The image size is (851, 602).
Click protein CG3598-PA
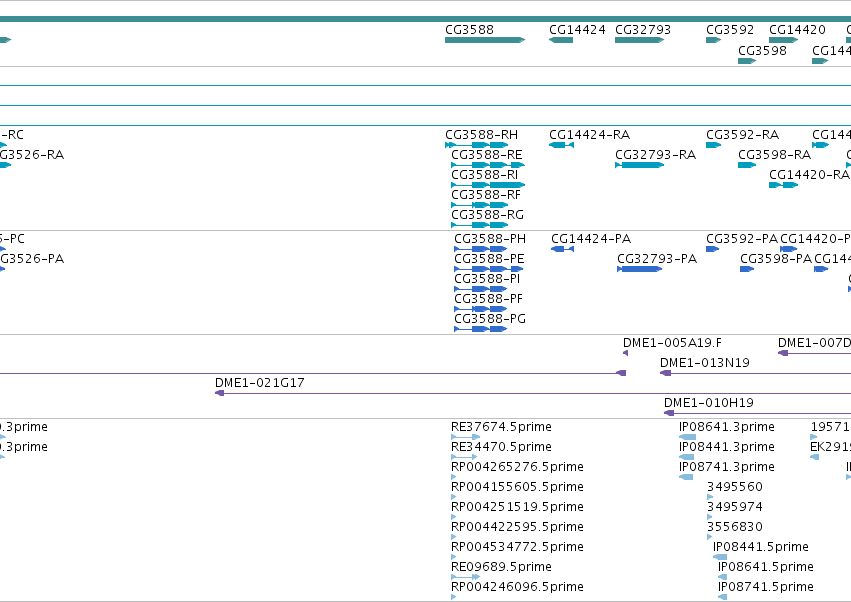[747, 269]
